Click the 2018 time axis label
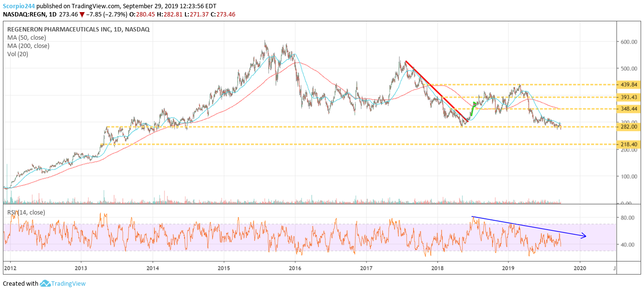Image resolution: width=644 pixels, height=292 pixels. [438, 267]
